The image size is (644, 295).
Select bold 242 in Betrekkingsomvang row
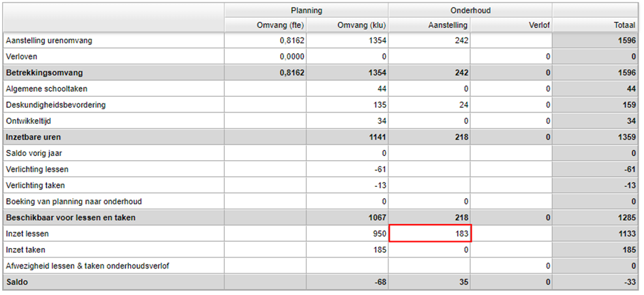pos(461,73)
